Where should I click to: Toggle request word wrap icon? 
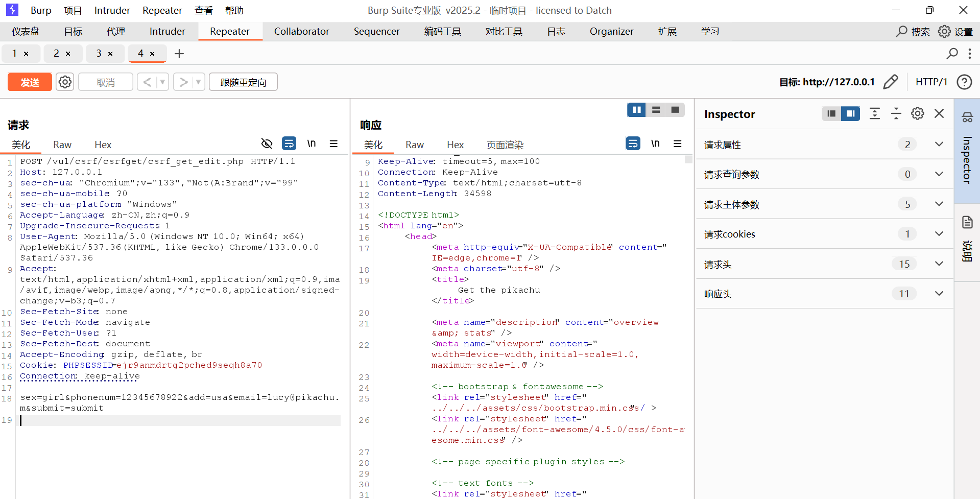pyautogui.click(x=289, y=144)
